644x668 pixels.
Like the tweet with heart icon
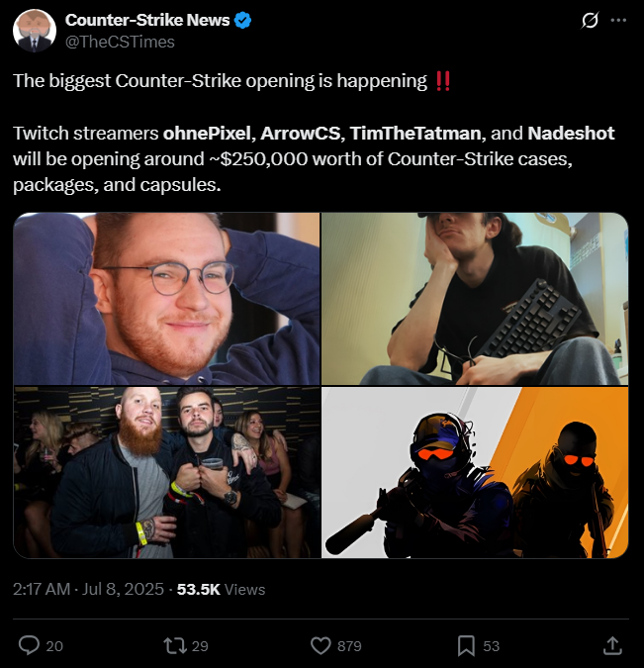pos(321,646)
